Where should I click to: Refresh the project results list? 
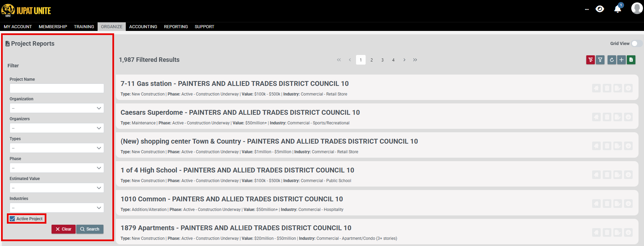[612, 60]
